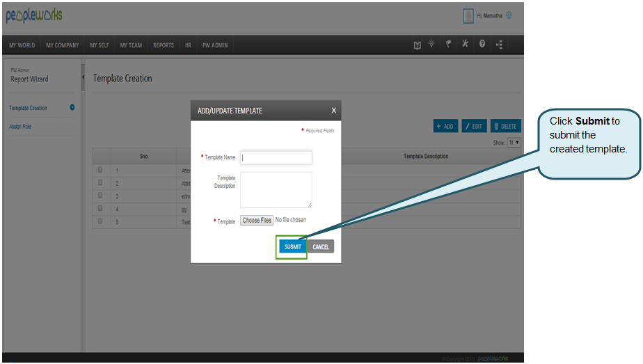Viewport: 643px width, 364px height.
Task: Tick the checkbox for row 5
Action: pos(100,221)
